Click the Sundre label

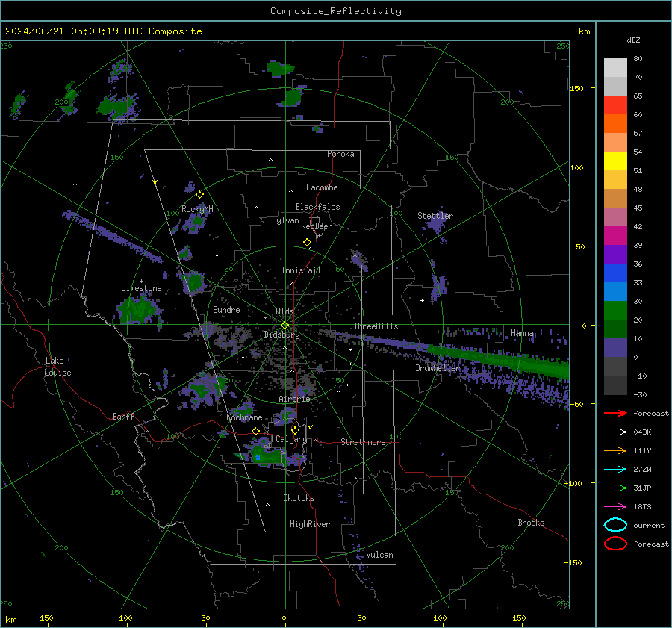(226, 310)
